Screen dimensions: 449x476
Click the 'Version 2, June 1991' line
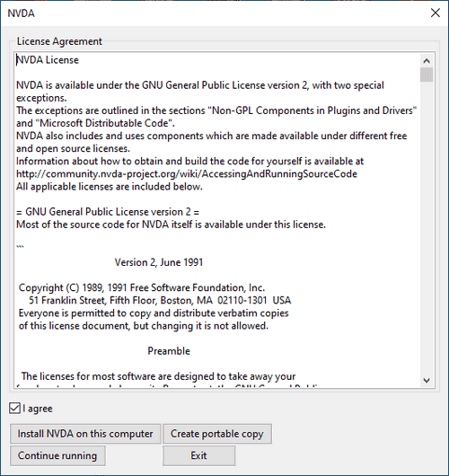pos(159,262)
